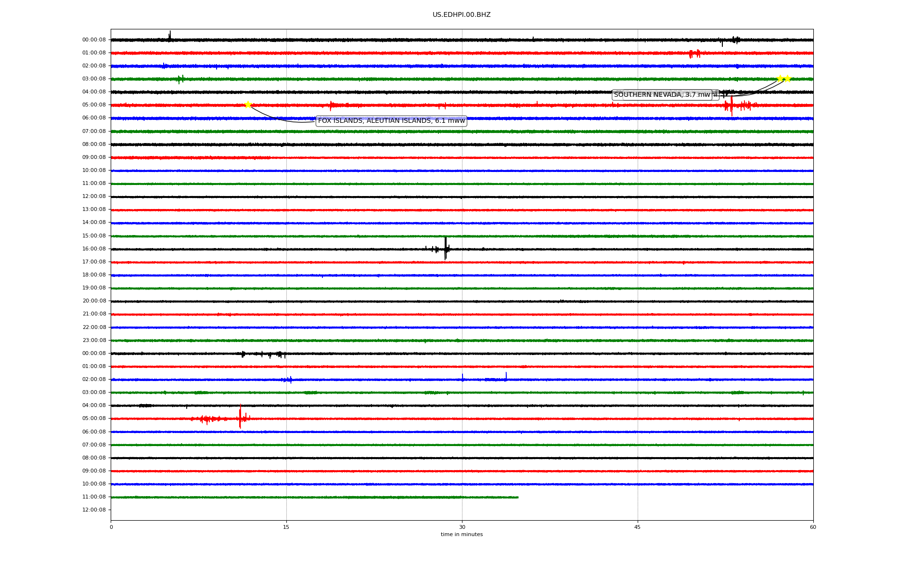Click the 30 tick on the x-axis
The image size is (924, 578).
[x=462, y=527]
